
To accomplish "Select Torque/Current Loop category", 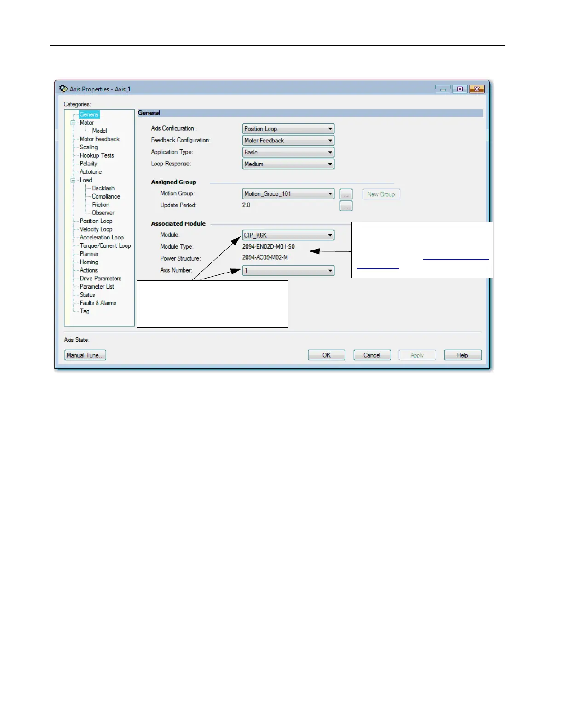I will 105,246.
